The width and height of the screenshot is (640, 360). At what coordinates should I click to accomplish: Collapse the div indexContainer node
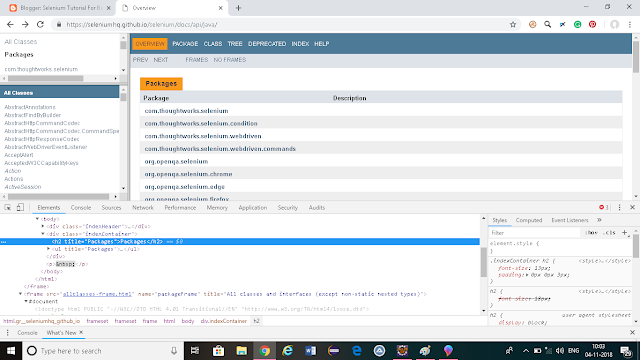point(43,234)
